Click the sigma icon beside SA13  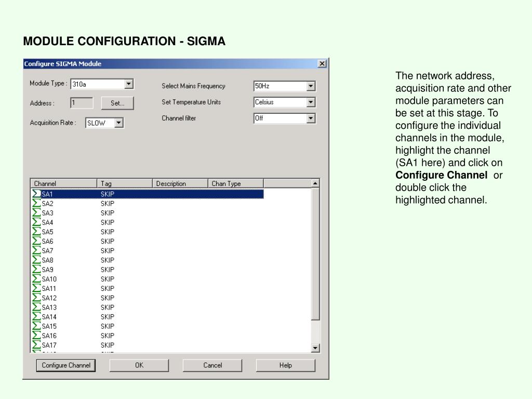pos(36,307)
